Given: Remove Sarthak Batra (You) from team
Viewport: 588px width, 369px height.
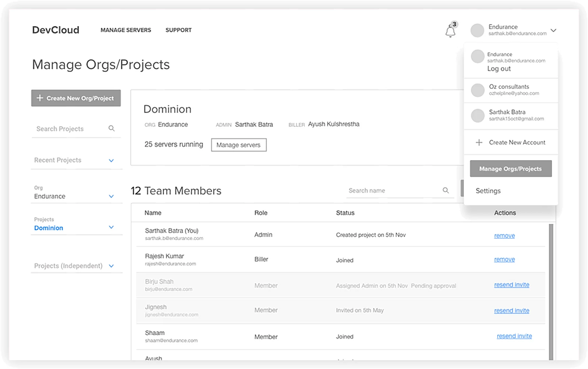Looking at the screenshot, I should click(x=504, y=235).
